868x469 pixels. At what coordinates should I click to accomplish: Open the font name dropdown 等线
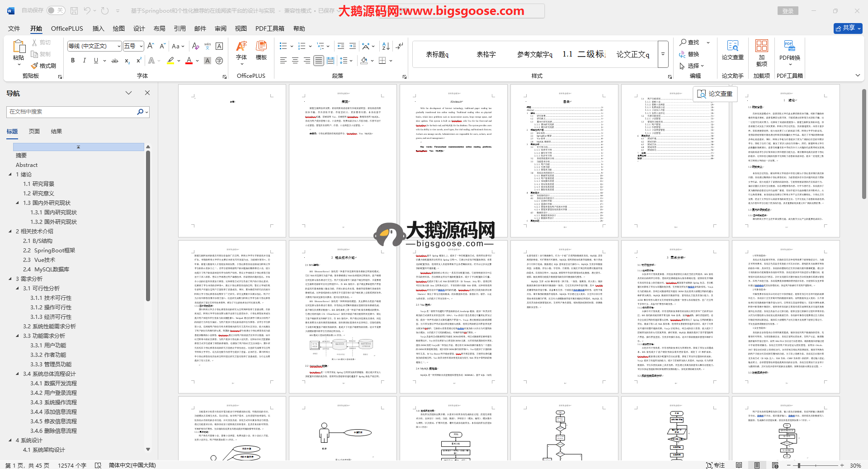click(x=119, y=46)
